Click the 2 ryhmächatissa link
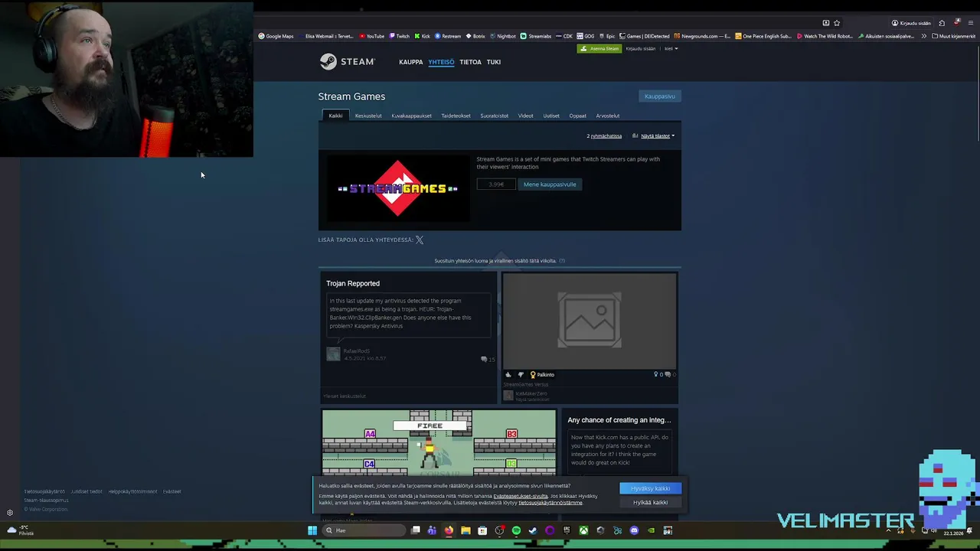Screen dimensions: 980x551 click(604, 136)
